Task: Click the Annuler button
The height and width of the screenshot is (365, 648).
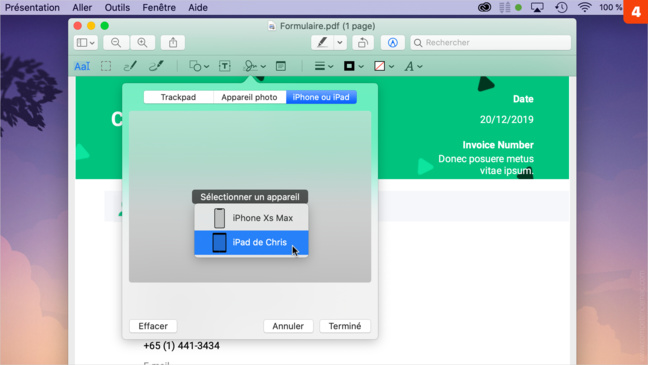Action: point(288,326)
